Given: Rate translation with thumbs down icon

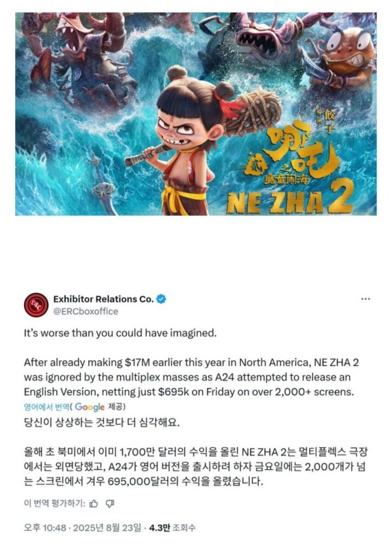Looking at the screenshot, I should point(110,504).
